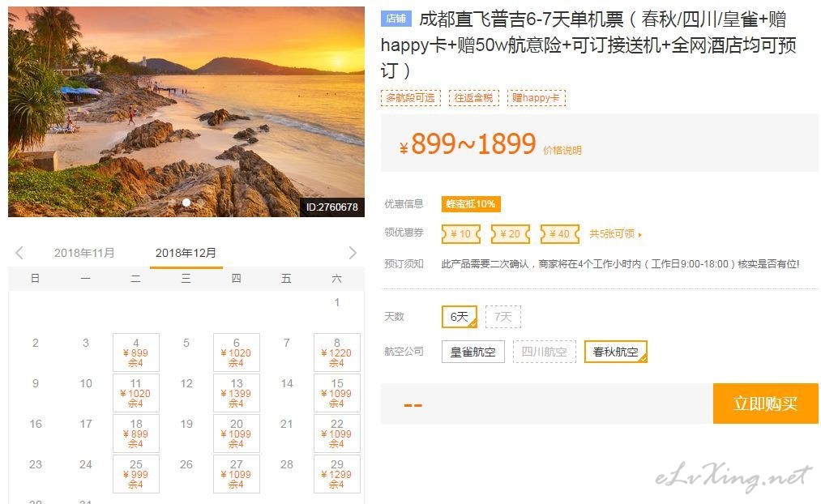Click the 店铺 shop badge
The image size is (821, 504).
(x=396, y=19)
